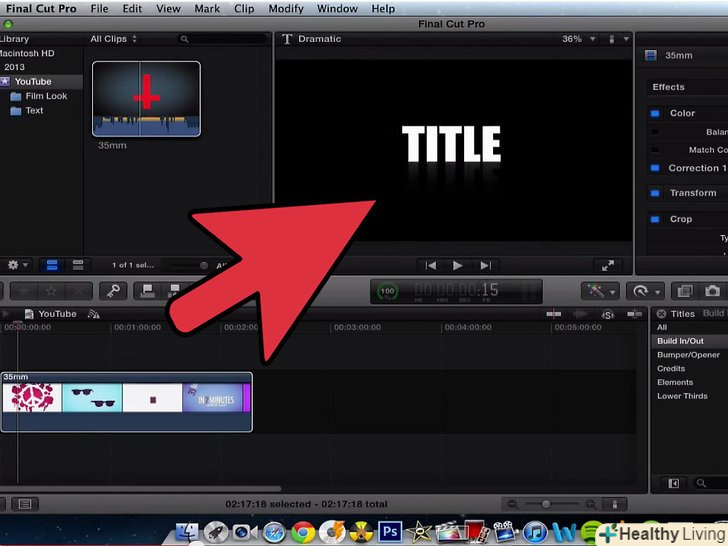Go to next edit in viewer
The height and width of the screenshot is (546, 728).
[x=486, y=266]
